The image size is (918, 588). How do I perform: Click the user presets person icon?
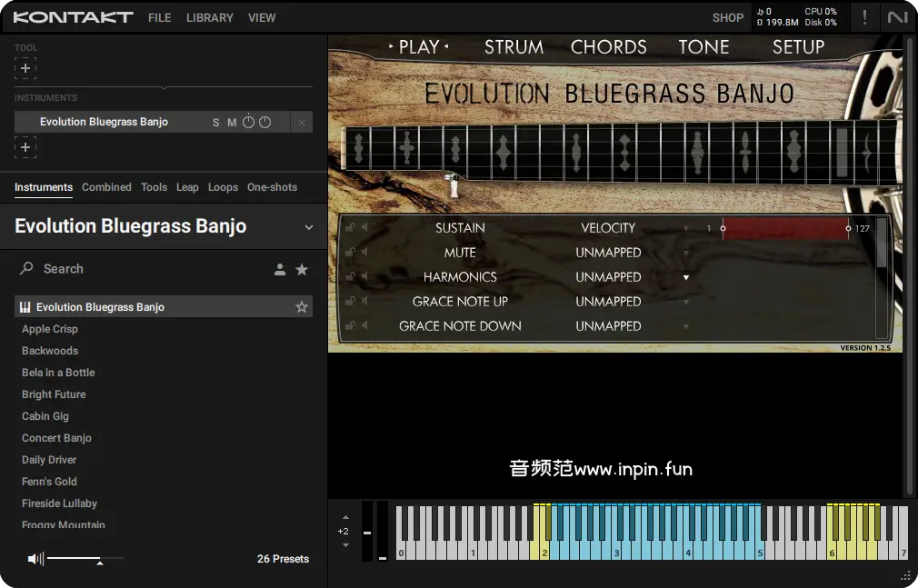(x=280, y=269)
